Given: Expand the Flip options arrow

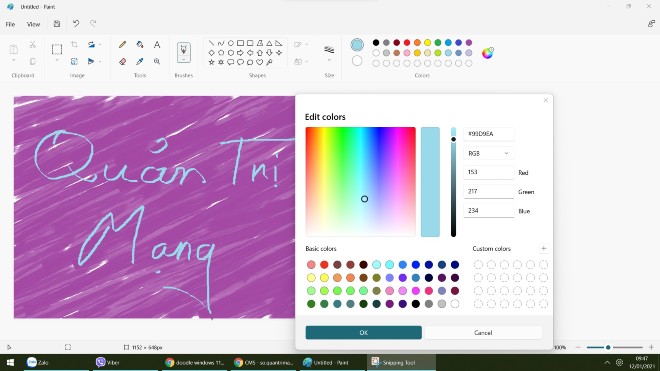Looking at the screenshot, I should click(100, 61).
